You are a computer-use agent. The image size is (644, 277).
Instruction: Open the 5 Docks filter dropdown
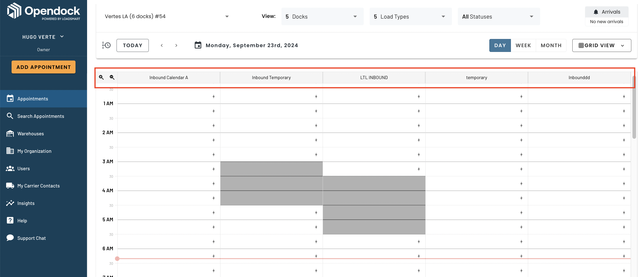(x=322, y=17)
